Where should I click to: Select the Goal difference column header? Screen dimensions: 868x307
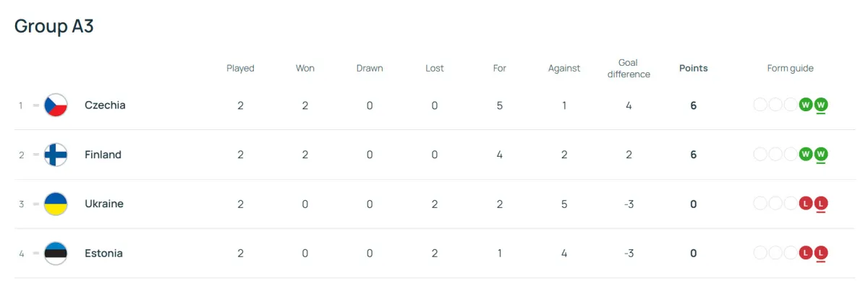tap(628, 69)
